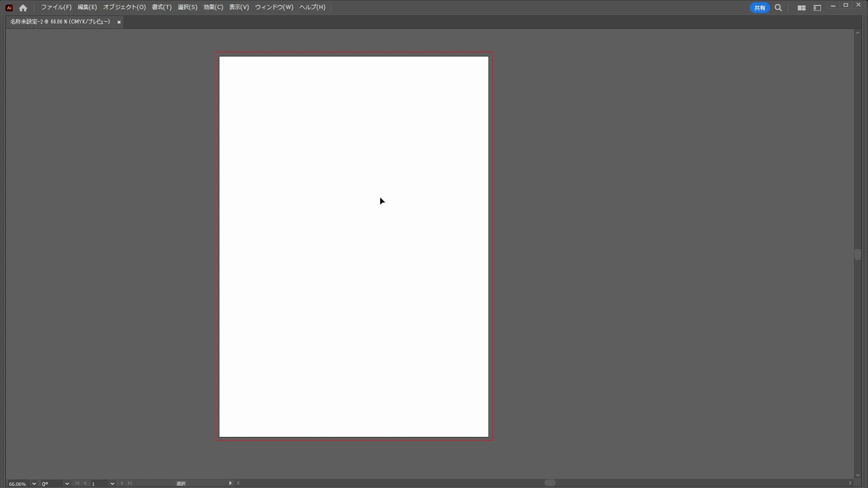Click the 0° rotate view field
The height and width of the screenshot is (488, 868).
coord(52,483)
